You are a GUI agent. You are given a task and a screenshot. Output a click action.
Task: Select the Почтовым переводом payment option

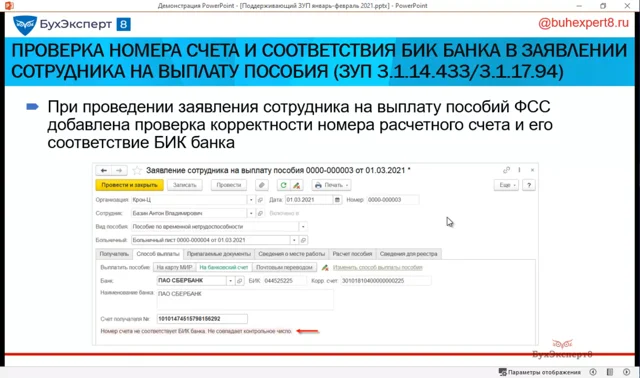(284, 267)
